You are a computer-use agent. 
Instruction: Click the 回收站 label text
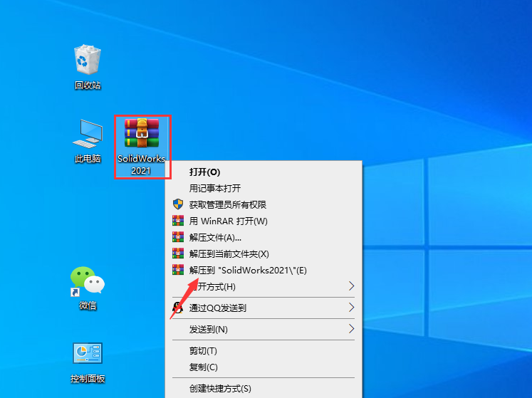pos(88,85)
